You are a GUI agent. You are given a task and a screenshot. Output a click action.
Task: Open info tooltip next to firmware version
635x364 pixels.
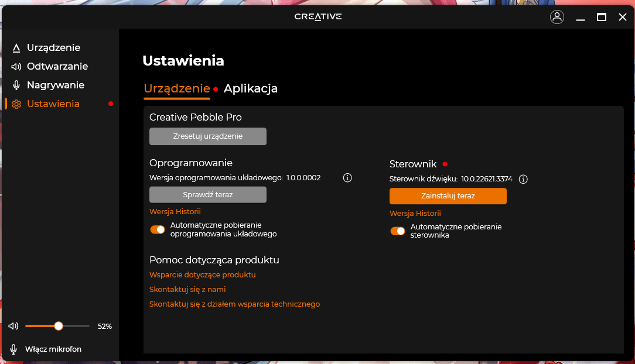pos(347,177)
